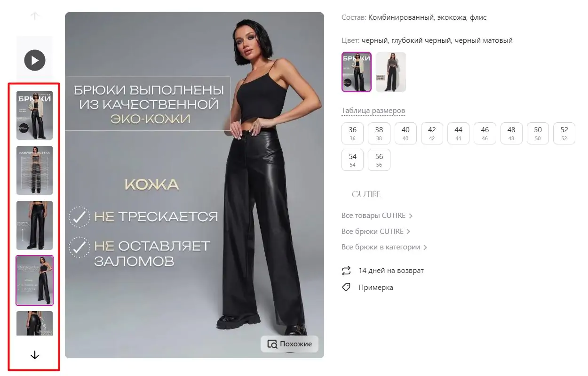588x376 pixels.
Task: Select the size grid thumbnail РАЗМЕРНАЯ СЕТКА
Action: click(35, 170)
